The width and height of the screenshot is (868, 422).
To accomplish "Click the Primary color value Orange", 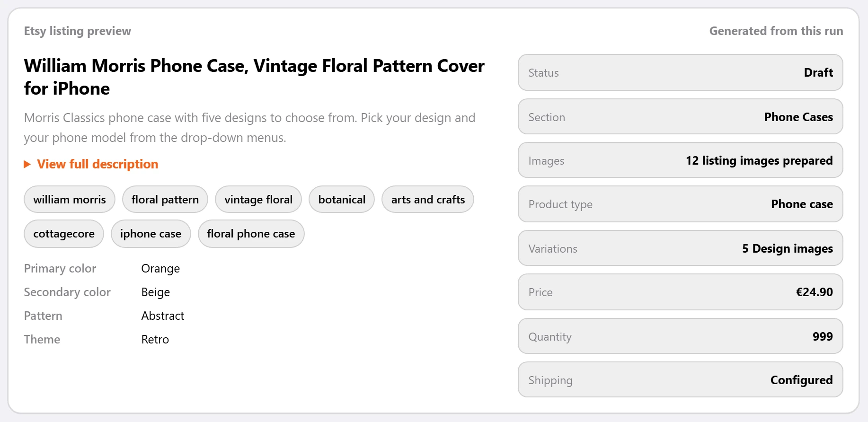I will (x=160, y=269).
